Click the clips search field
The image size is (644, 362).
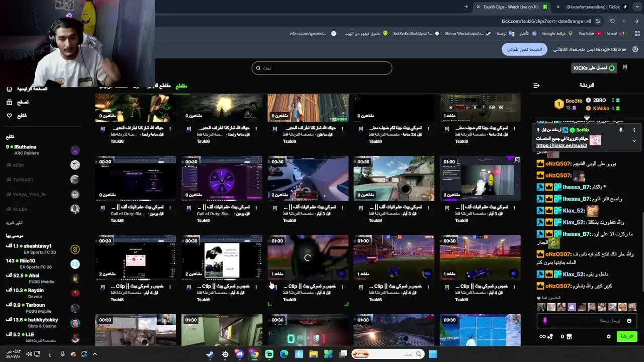tap(322, 68)
